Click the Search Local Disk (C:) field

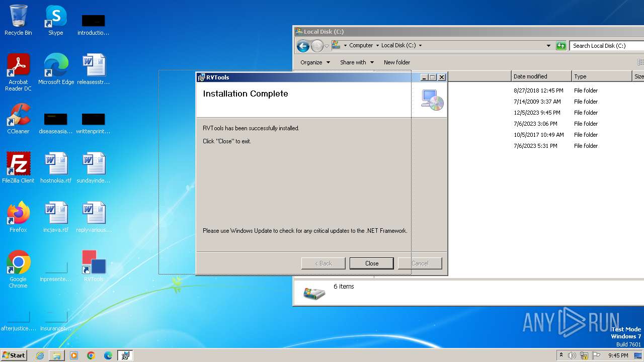(x=607, y=46)
